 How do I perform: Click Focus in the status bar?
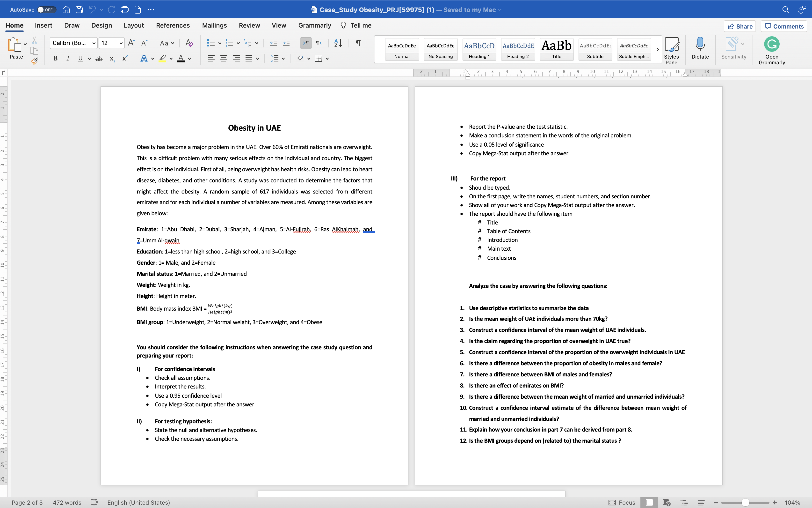click(622, 502)
